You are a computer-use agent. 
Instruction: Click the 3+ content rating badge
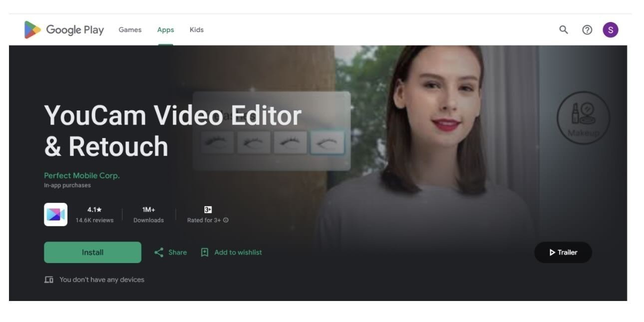(x=208, y=209)
